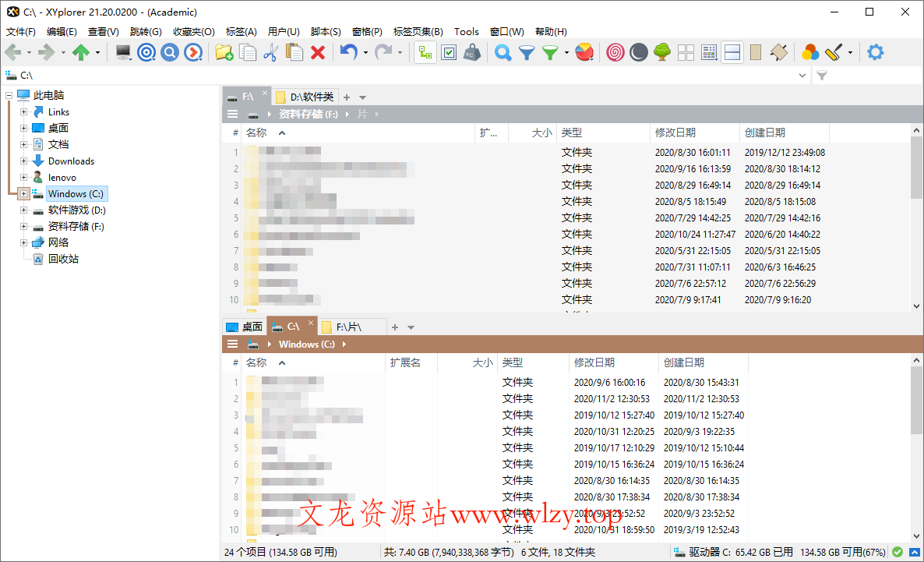Expand the Windows (C:) tree node

(x=23, y=193)
